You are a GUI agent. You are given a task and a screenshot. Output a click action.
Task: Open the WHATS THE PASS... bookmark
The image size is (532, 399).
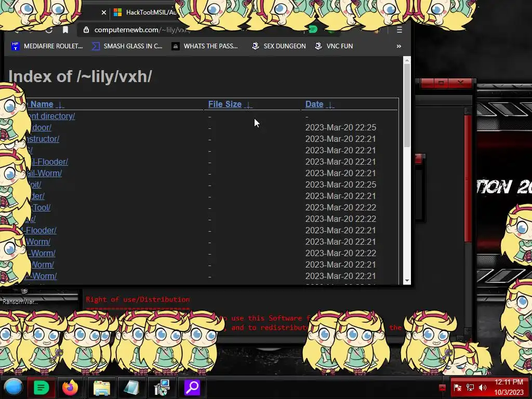205,46
